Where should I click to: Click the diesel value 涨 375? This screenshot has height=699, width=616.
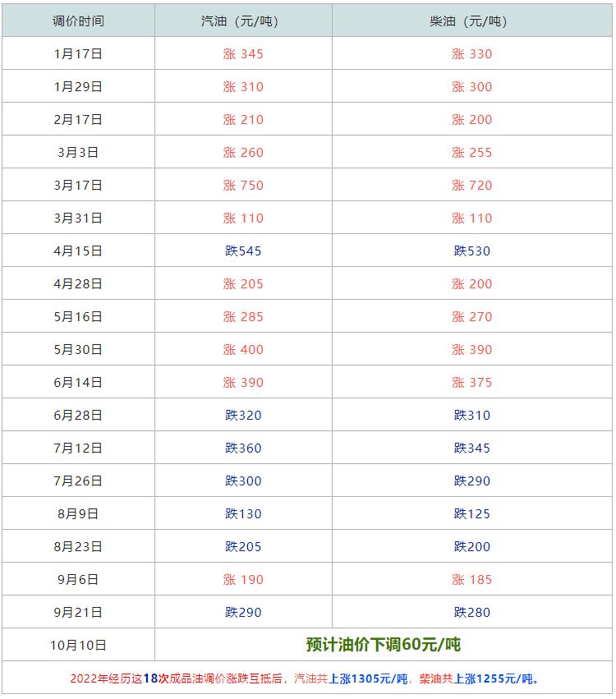point(471,383)
